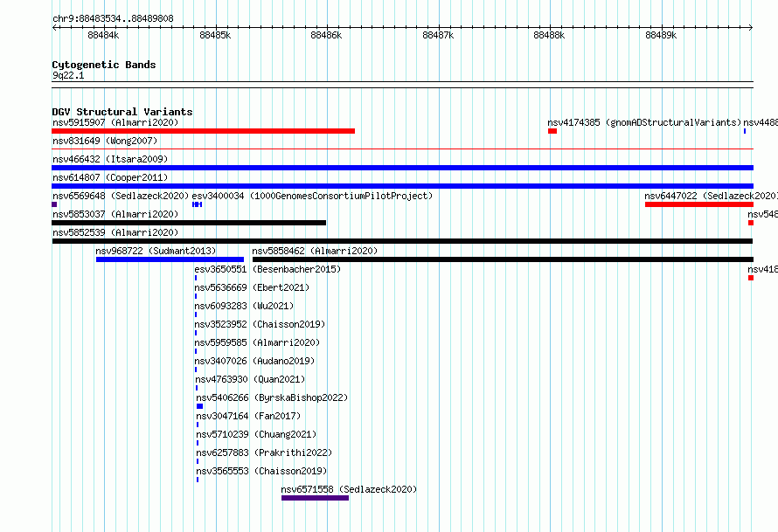
Task: Select nsv5636669 (Ebert2021) label
Action: tap(252, 287)
